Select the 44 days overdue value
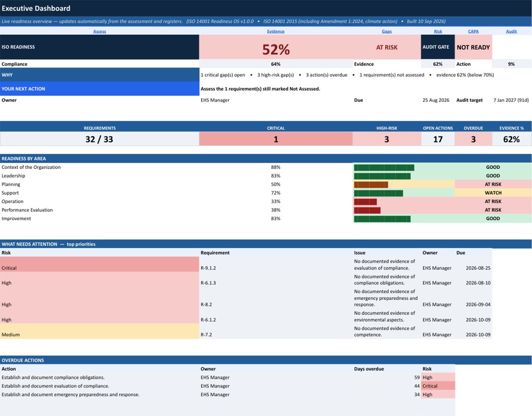Screen dimensions: 532x416 click(x=416, y=386)
